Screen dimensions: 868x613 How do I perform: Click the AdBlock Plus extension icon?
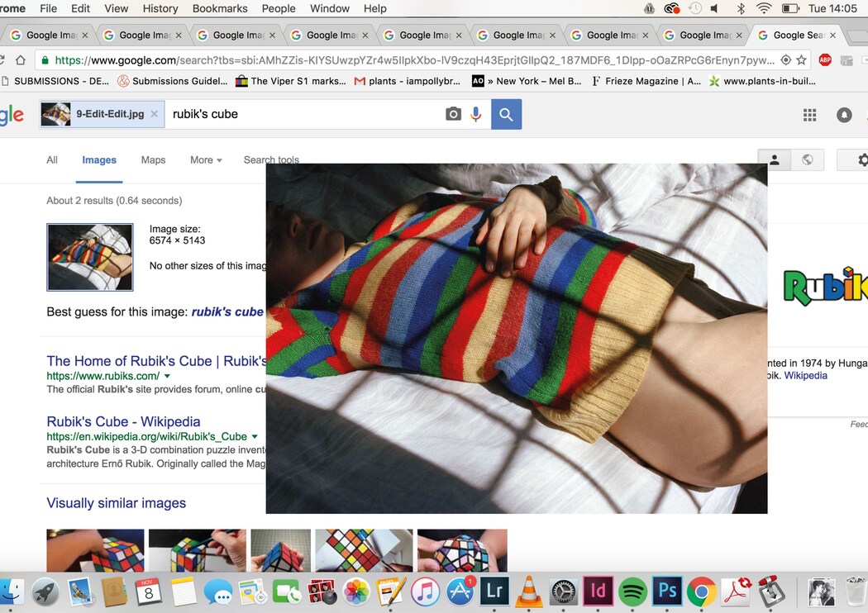824,60
